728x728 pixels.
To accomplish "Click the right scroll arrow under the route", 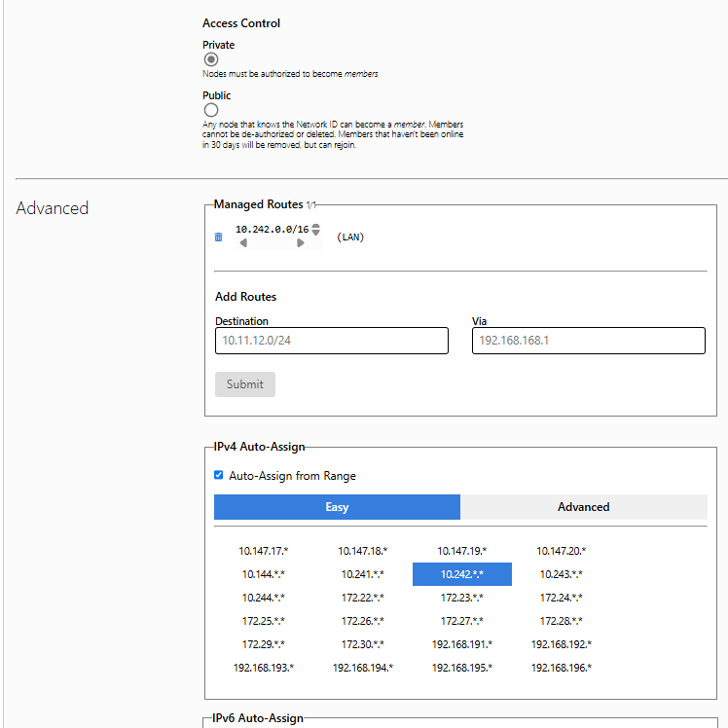I will [x=301, y=243].
